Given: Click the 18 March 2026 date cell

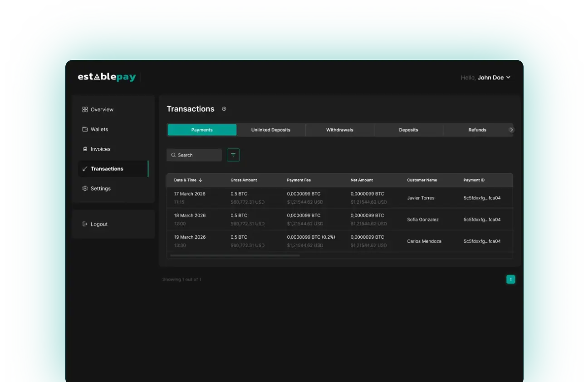Looking at the screenshot, I should tap(190, 215).
